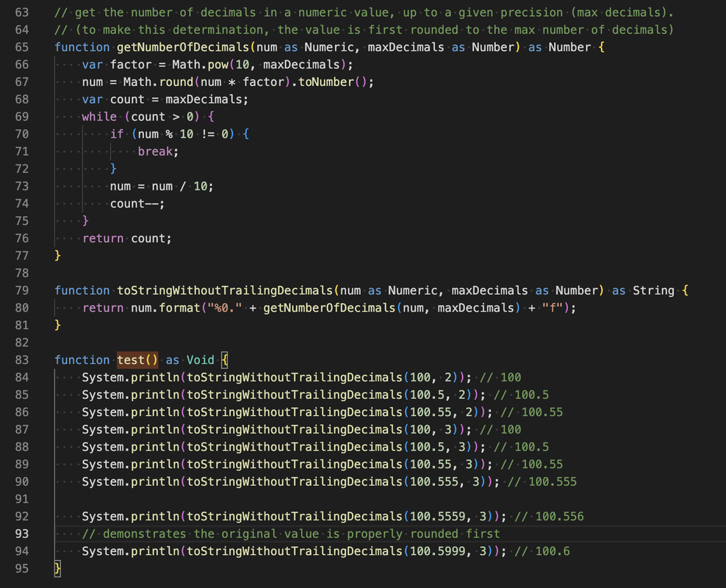726x588 pixels.
Task: Click line number 83 in gutter
Action: click(x=22, y=359)
